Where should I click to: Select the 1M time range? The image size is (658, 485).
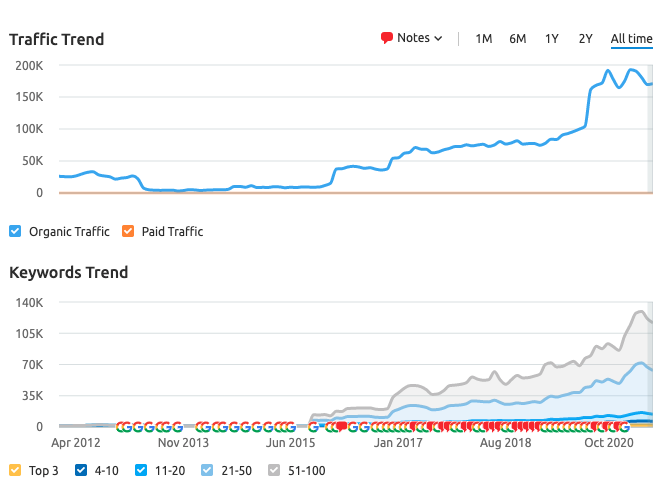pyautogui.click(x=483, y=39)
